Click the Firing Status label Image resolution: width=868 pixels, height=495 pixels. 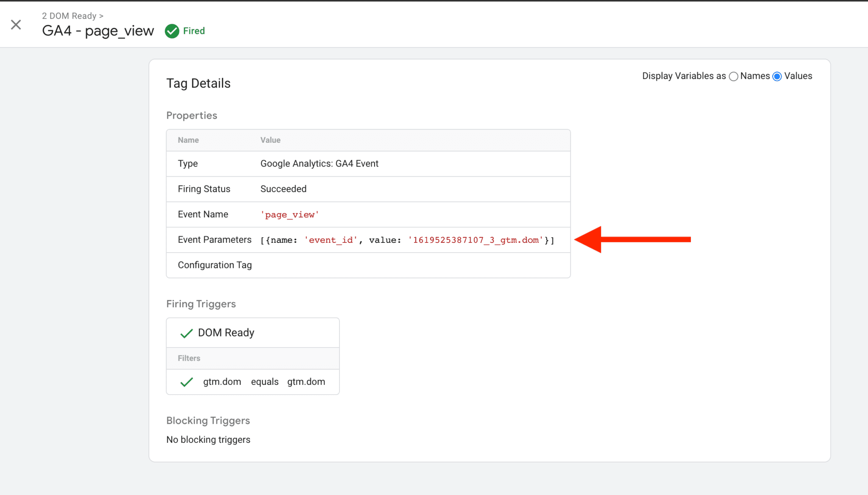tap(204, 189)
